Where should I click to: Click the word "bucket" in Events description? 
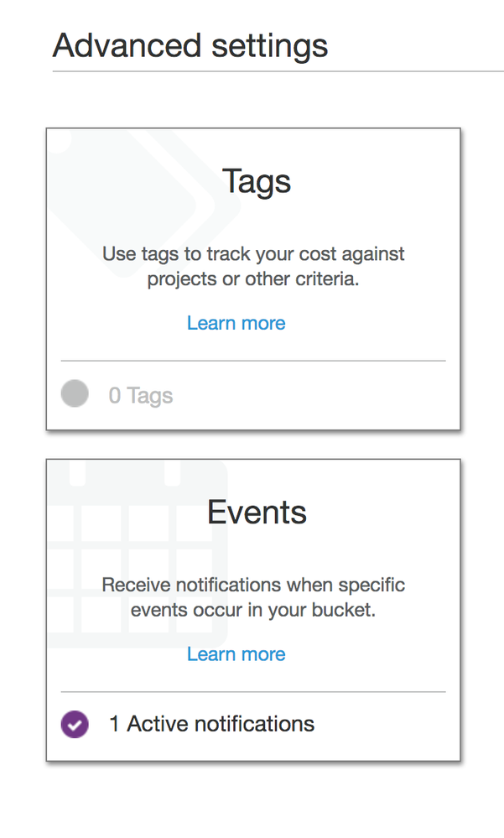[344, 611]
